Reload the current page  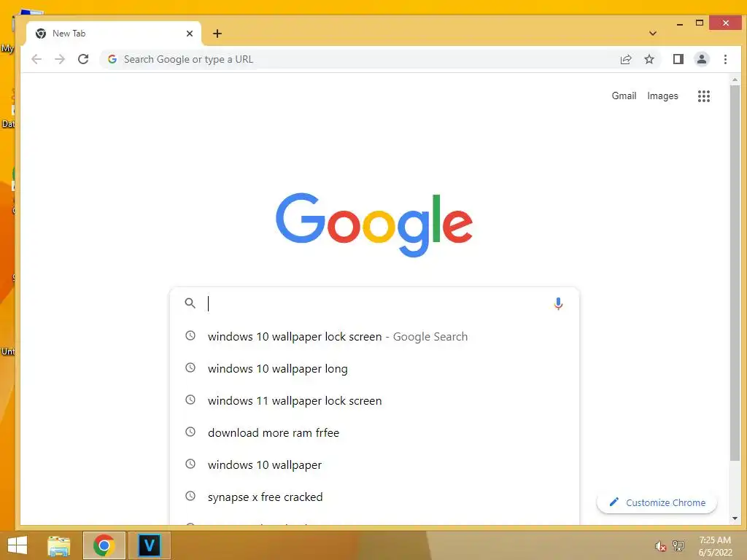click(83, 59)
